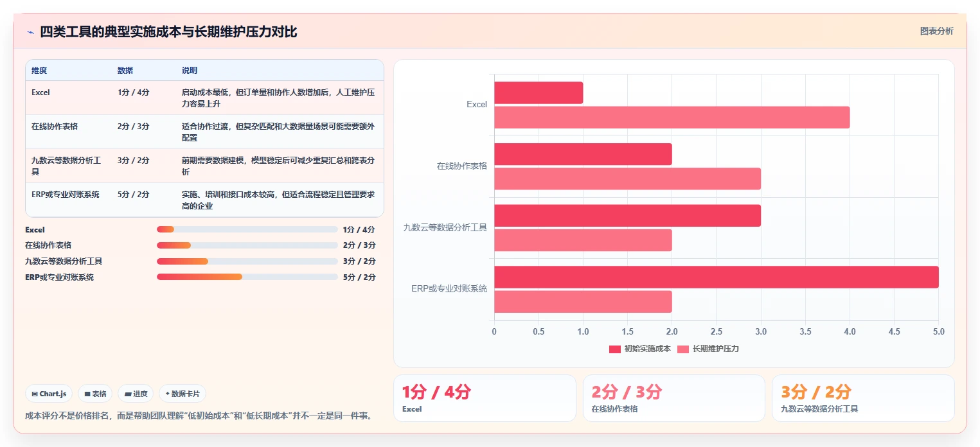Click the 2分 / 3分 table value

(x=134, y=127)
